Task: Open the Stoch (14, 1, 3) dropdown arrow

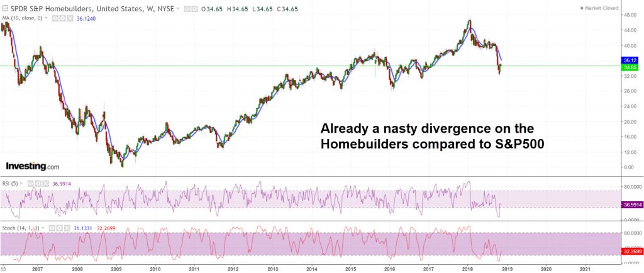Action: tap(43, 228)
